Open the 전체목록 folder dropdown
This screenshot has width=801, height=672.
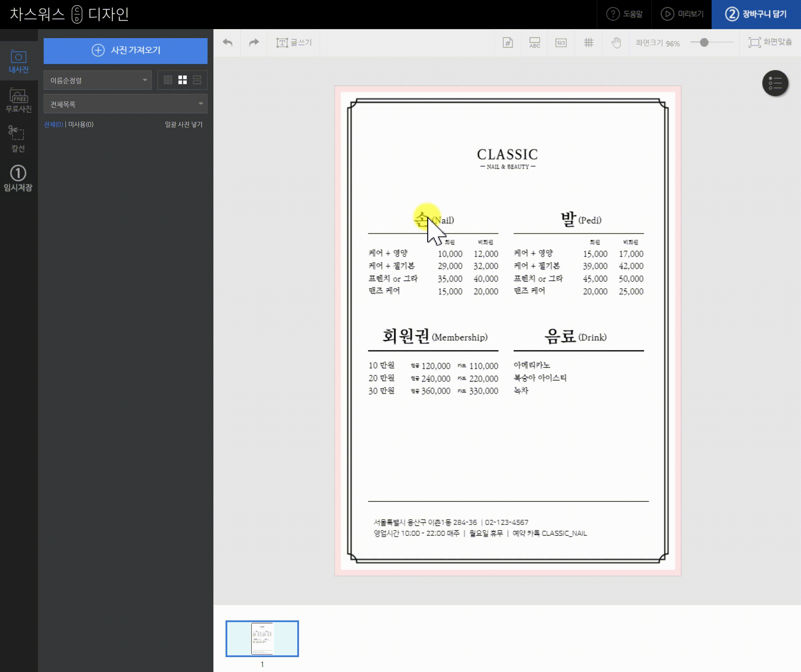tap(125, 104)
